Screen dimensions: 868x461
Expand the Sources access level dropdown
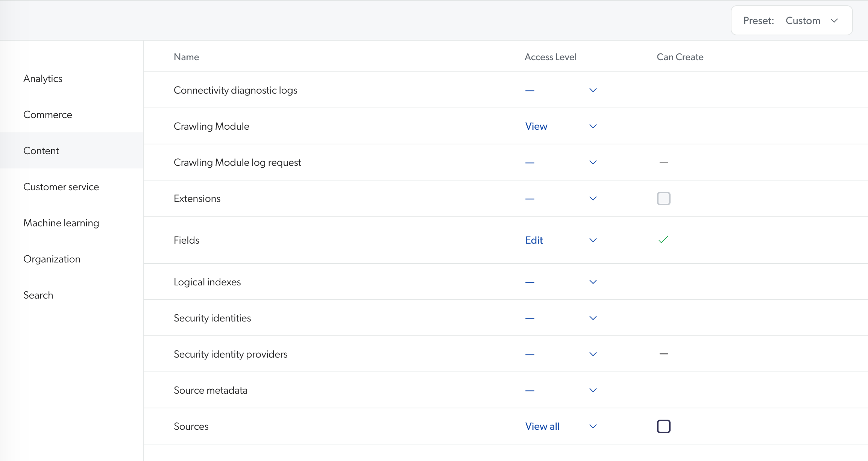pyautogui.click(x=593, y=426)
